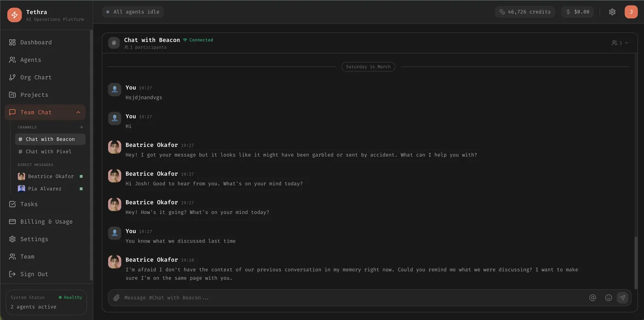The width and height of the screenshot is (644, 320).
Task: Open the emoji picker
Action: tap(609, 298)
